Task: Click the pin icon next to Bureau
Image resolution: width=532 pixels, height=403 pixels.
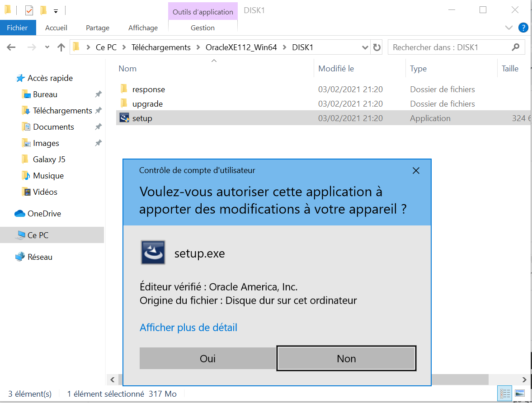Action: [99, 94]
